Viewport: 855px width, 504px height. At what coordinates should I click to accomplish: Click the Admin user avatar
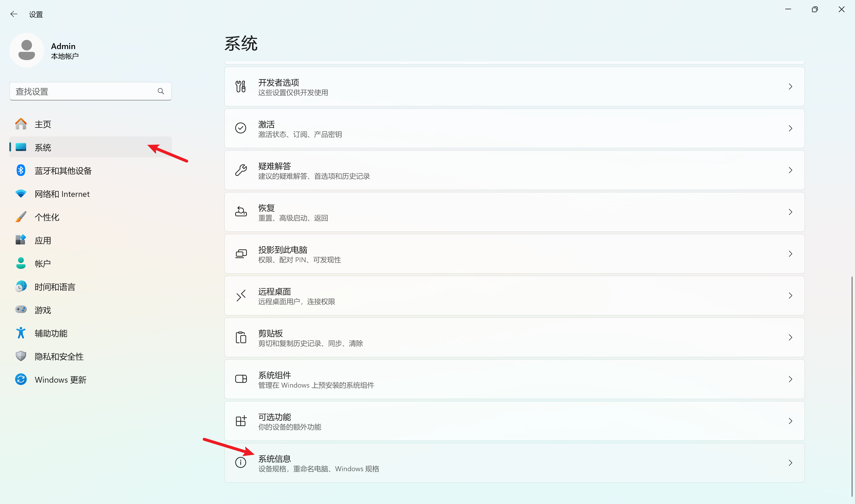click(x=26, y=50)
